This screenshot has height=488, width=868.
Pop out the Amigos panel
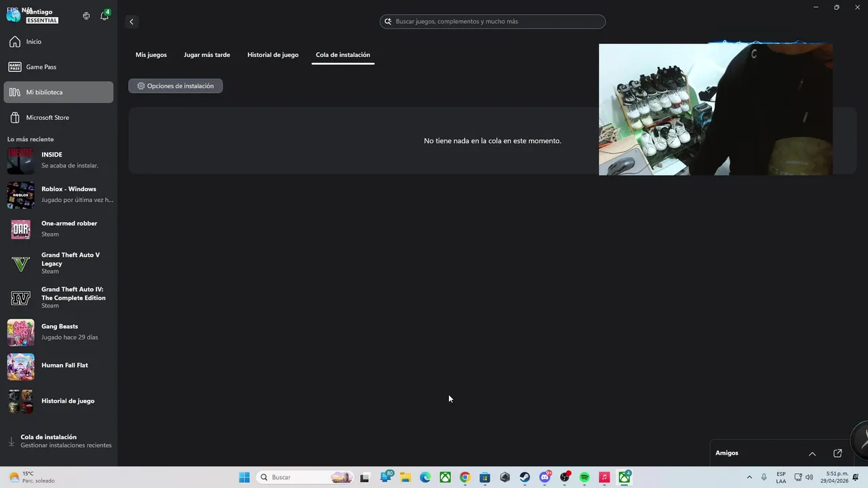(x=837, y=453)
